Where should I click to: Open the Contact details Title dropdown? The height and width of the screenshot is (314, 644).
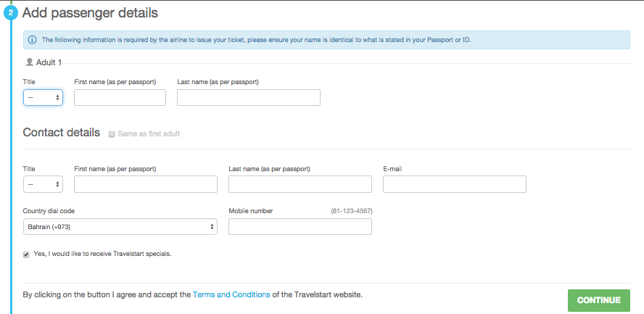click(43, 184)
